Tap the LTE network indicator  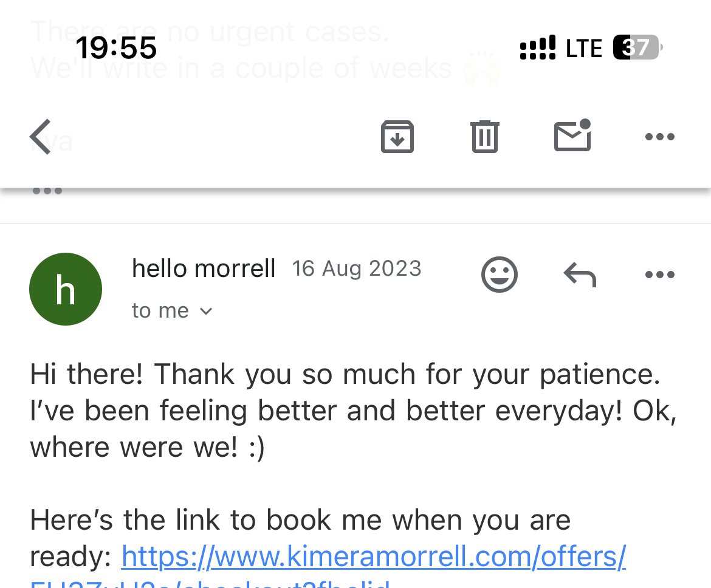coord(583,49)
